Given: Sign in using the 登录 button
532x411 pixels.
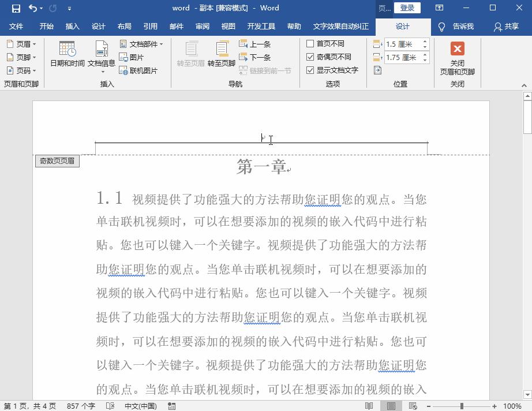Looking at the screenshot, I should 407,8.
